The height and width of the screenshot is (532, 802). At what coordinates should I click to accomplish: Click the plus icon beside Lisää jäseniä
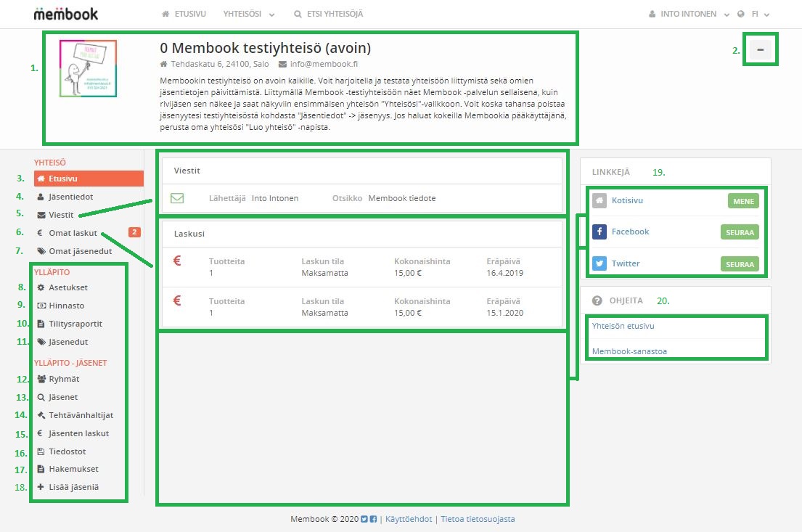[x=41, y=487]
